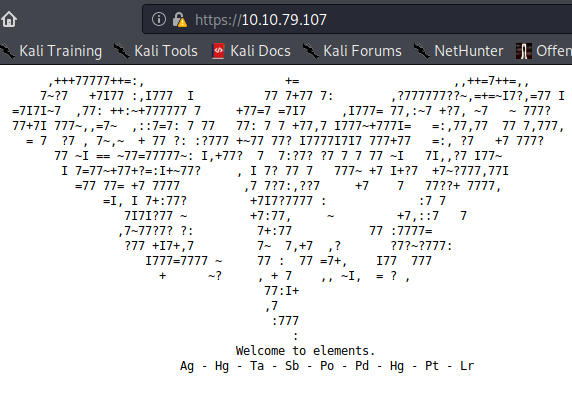The height and width of the screenshot is (394, 572).
Task: Click the 'Sb' element symbol
Action: [292, 366]
